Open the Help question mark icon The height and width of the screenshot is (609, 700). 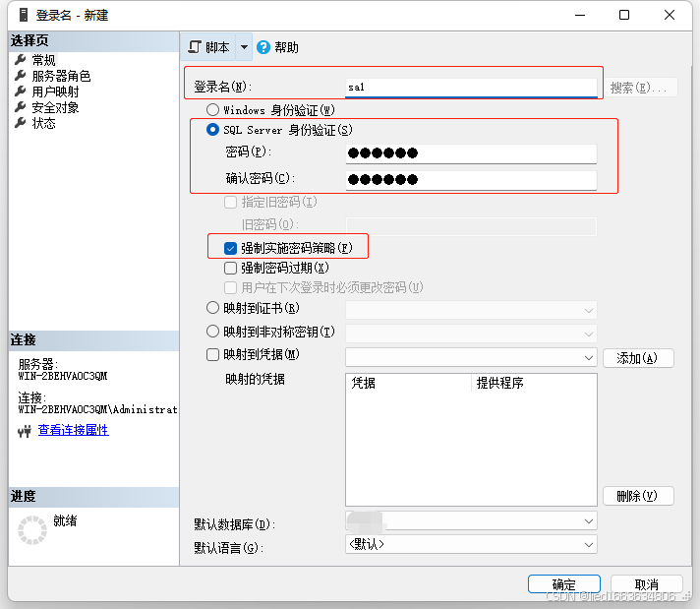point(262,47)
